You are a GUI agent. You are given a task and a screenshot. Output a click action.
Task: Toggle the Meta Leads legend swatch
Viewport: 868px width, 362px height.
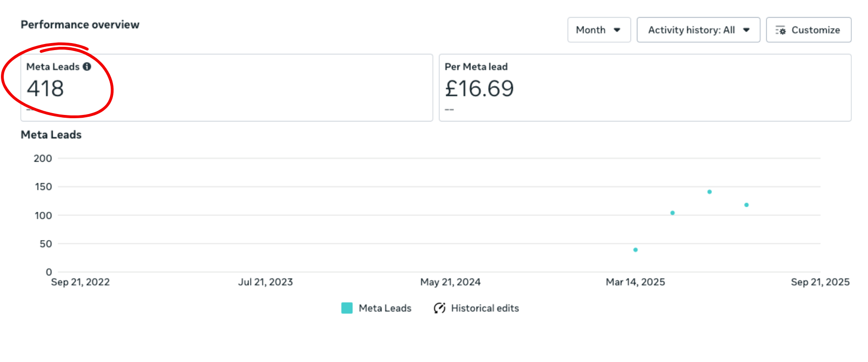pos(347,308)
